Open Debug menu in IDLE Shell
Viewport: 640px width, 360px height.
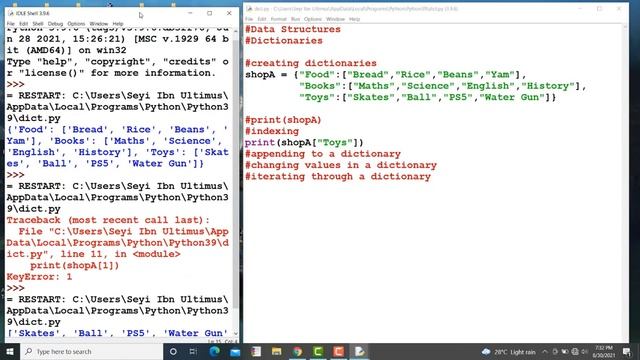[55, 24]
